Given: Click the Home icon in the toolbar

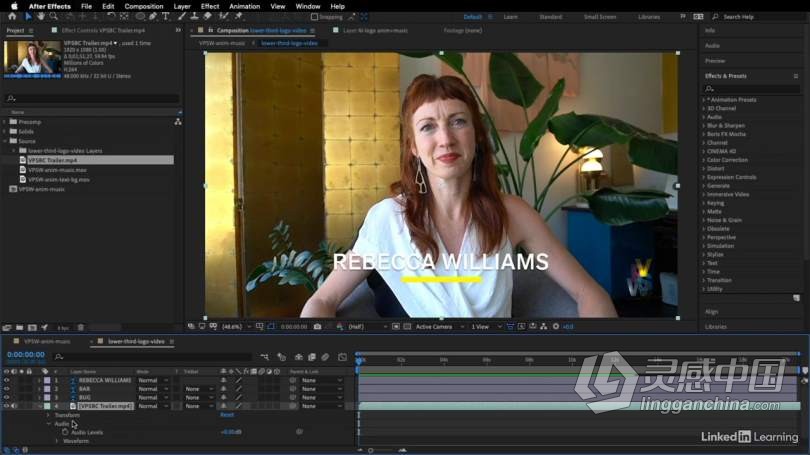Looking at the screenshot, I should tap(12, 17).
